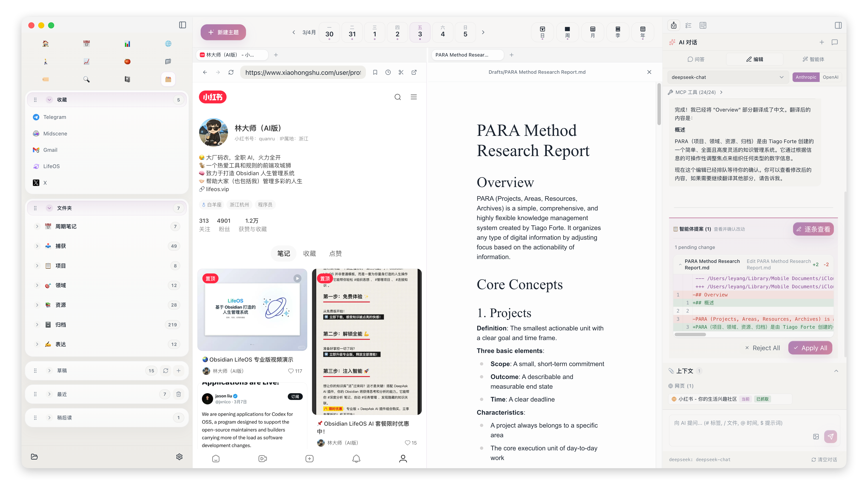Expand the 归档 folder
This screenshot has height=494, width=868.
[x=37, y=325]
